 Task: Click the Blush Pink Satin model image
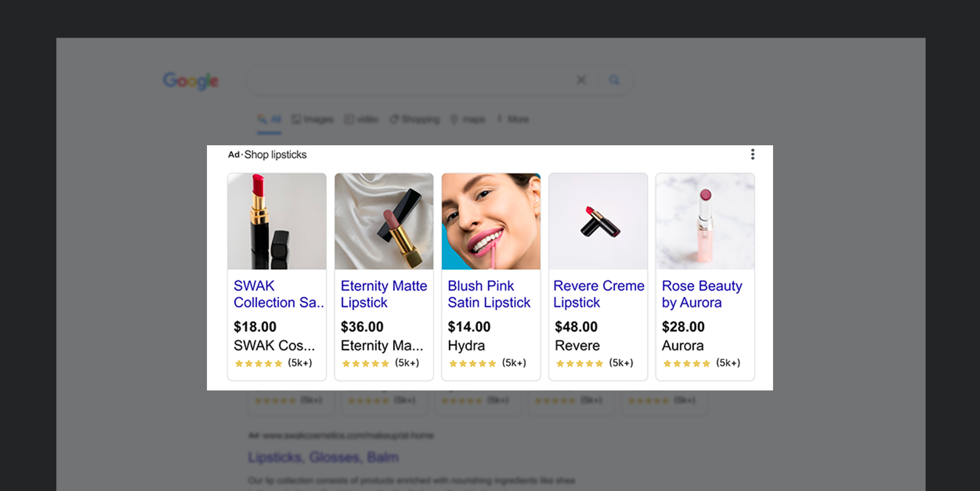pyautogui.click(x=490, y=221)
